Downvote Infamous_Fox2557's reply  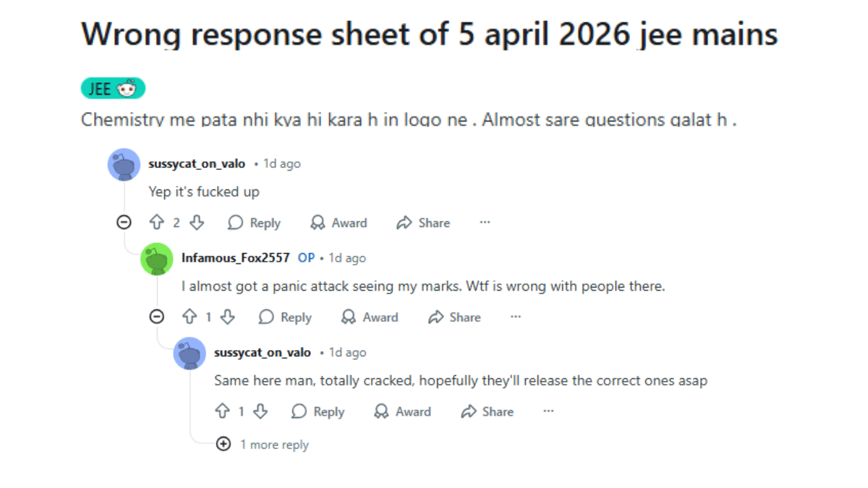pyautogui.click(x=228, y=317)
